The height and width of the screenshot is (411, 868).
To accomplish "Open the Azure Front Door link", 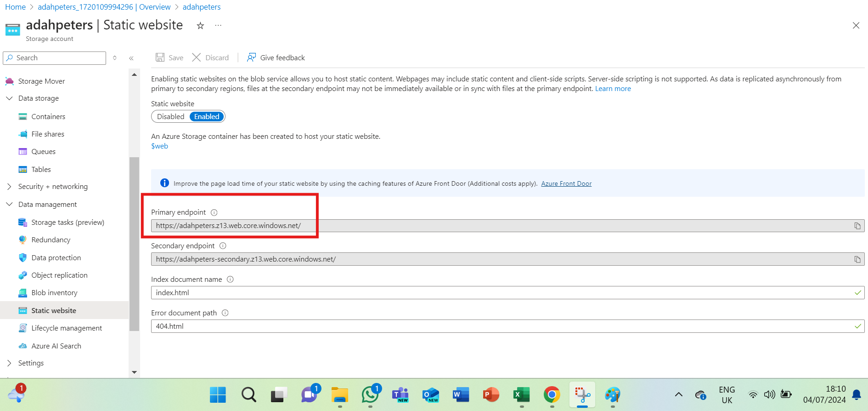I will [x=566, y=184].
